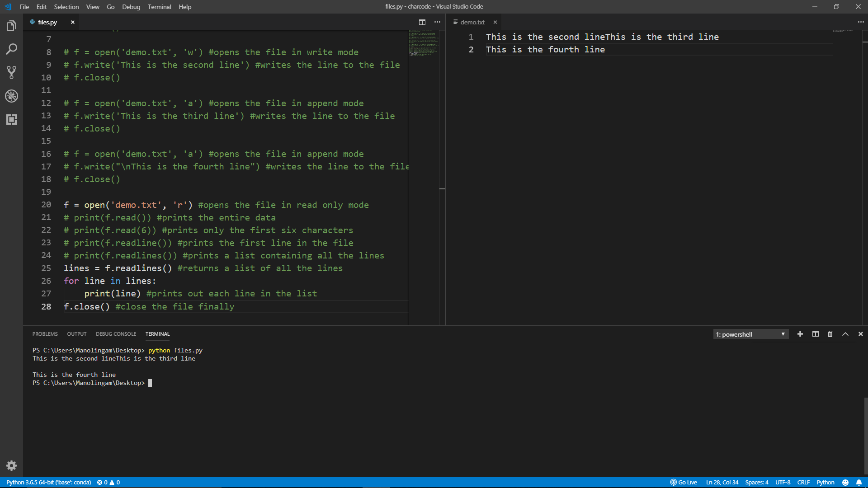Image resolution: width=868 pixels, height=488 pixels.
Task: Open the Terminal menu
Action: (x=159, y=7)
